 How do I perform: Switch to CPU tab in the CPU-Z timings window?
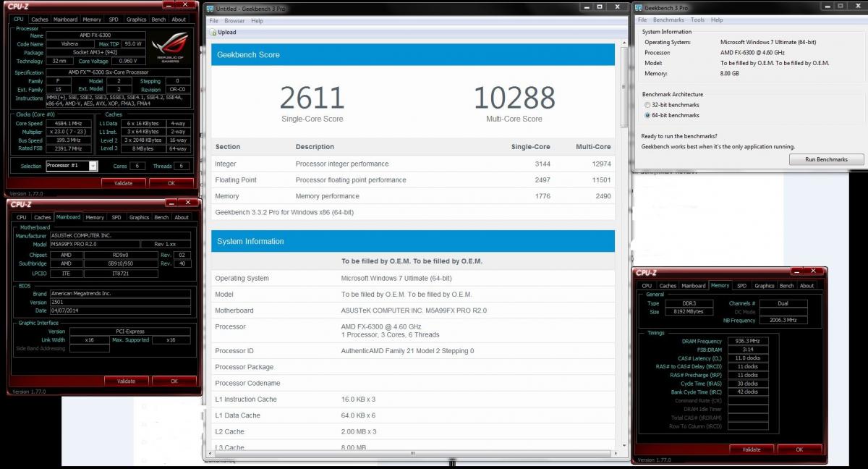647,286
